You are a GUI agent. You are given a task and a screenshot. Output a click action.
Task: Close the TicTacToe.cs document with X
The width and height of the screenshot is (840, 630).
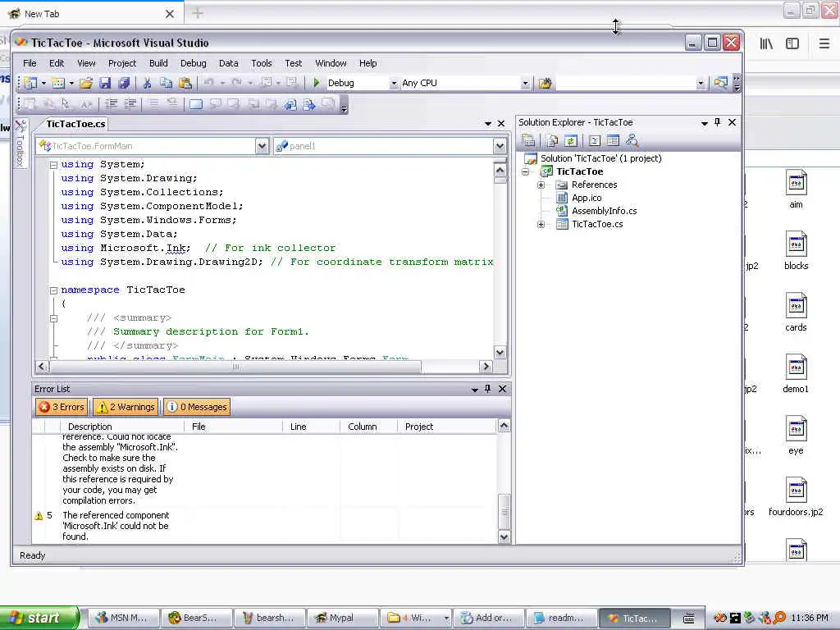point(501,124)
